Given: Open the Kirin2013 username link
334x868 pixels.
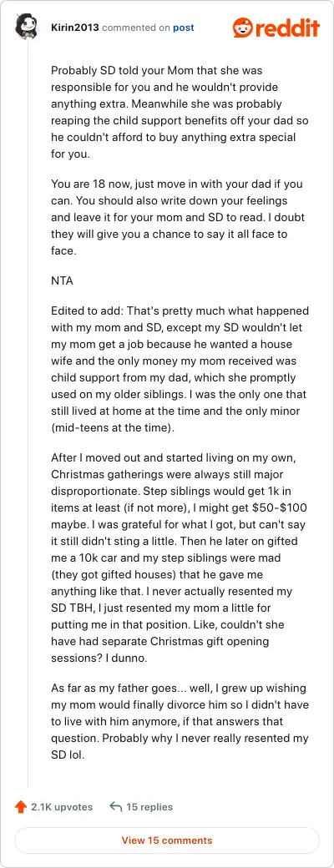Looking at the screenshot, I should coord(75,27).
